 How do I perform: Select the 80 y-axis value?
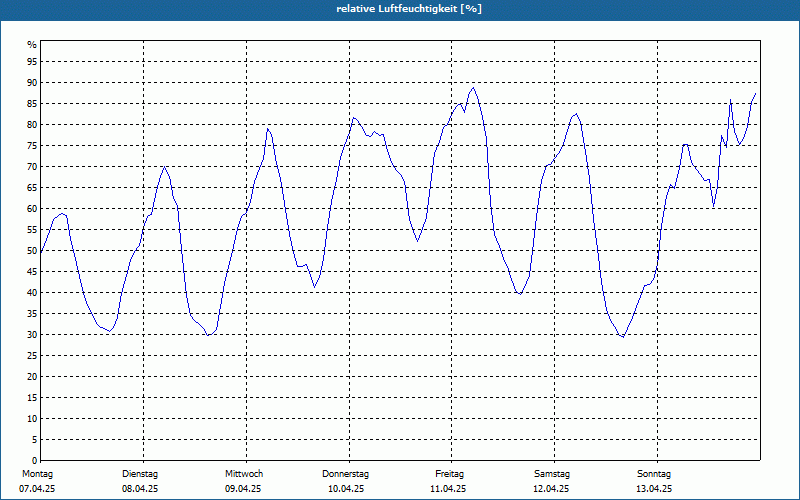click(x=32, y=124)
